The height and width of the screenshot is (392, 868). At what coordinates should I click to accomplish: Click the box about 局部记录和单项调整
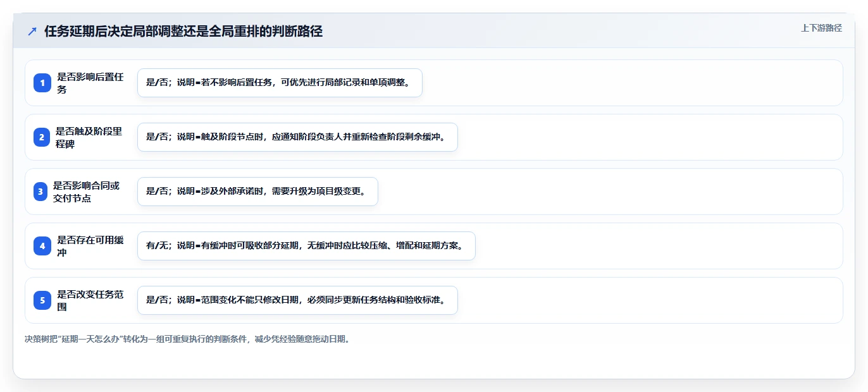pyautogui.click(x=280, y=83)
